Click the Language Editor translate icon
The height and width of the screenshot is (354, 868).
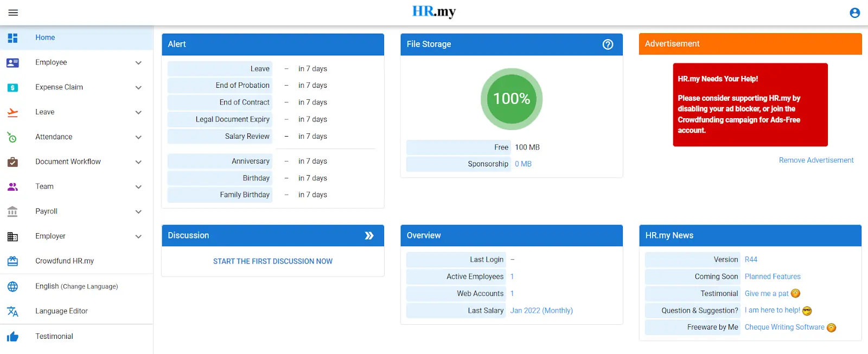click(12, 311)
